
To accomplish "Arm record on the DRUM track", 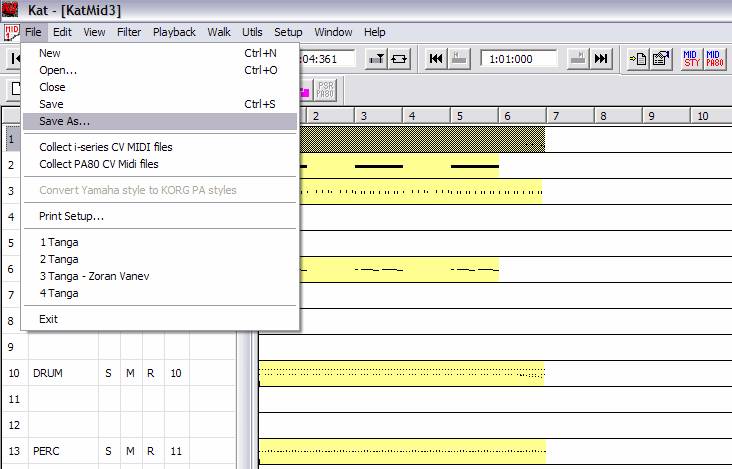I will click(153, 373).
